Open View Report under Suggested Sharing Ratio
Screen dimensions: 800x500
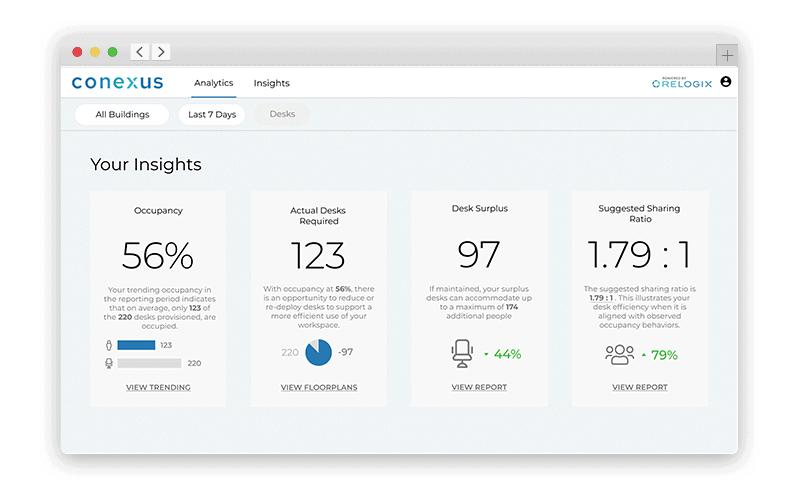click(640, 387)
